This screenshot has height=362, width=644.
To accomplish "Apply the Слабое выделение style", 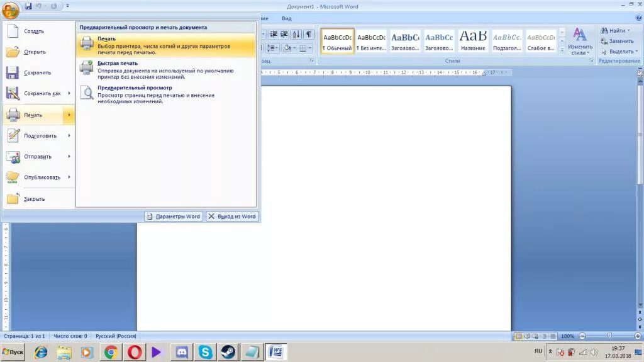I will 541,41.
